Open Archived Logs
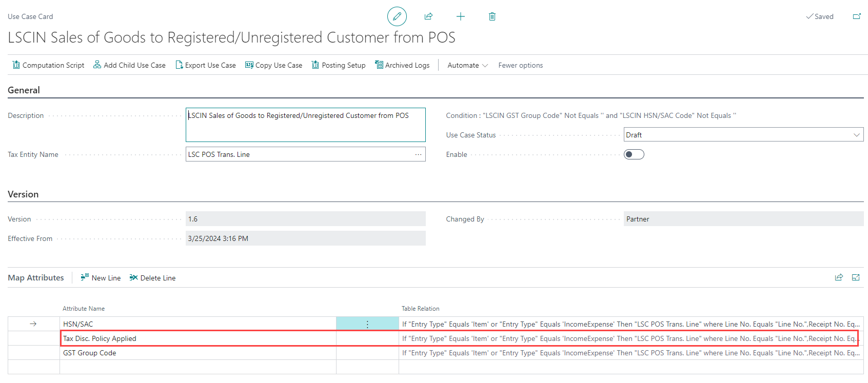The height and width of the screenshot is (383, 868). 402,65
